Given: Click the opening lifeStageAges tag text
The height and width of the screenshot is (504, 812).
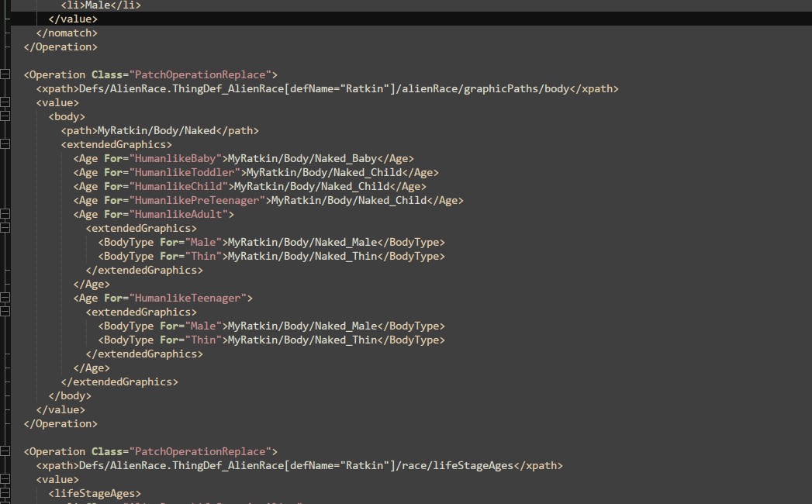Looking at the screenshot, I should click(x=95, y=494).
